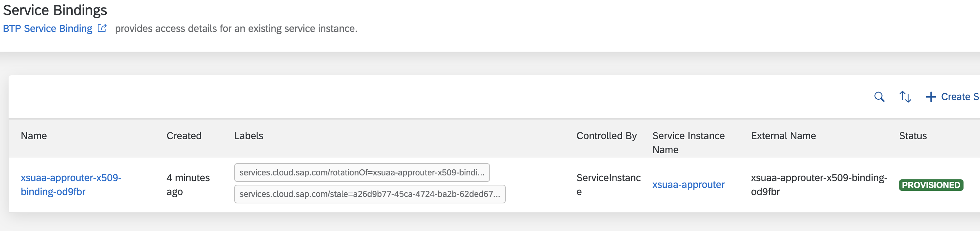
Task: Open the xsuaa-approuter service instance link
Action: tap(688, 184)
